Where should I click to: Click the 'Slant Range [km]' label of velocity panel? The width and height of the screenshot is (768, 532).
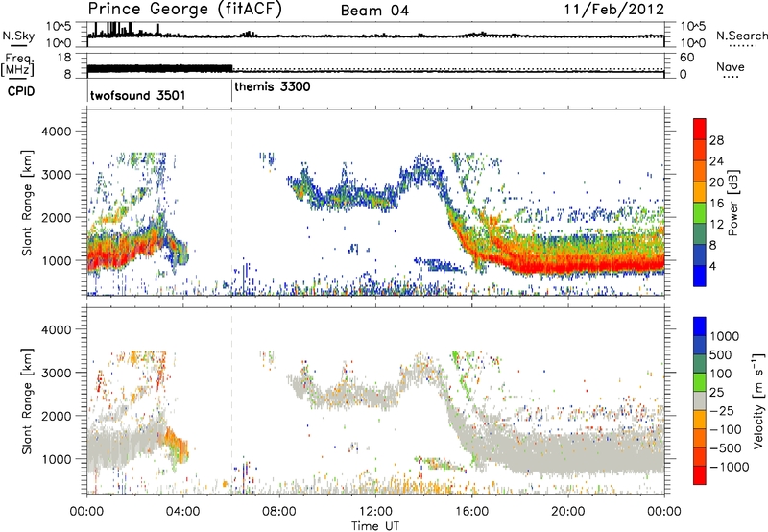click(x=27, y=401)
